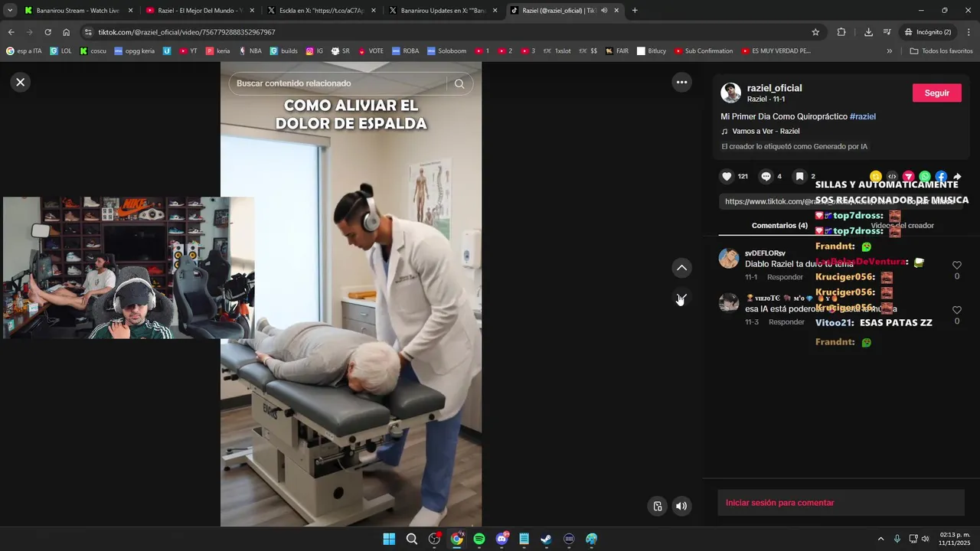Click Iniciar sesión para comentar

(841, 503)
